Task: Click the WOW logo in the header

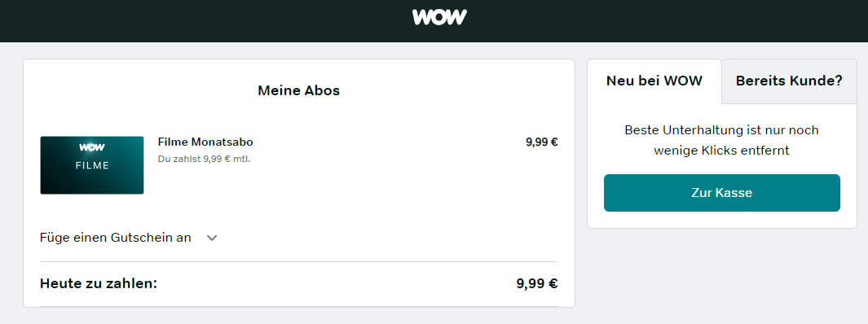Action: pos(439,17)
